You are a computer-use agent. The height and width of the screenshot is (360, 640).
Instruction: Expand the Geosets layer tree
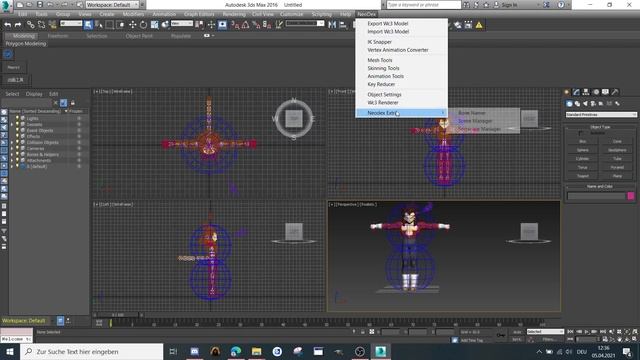12,124
